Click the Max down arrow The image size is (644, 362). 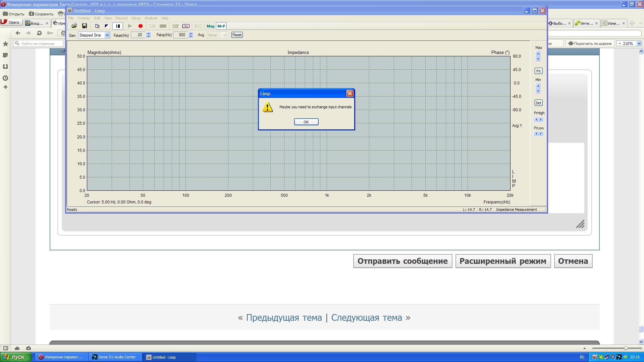538,59
